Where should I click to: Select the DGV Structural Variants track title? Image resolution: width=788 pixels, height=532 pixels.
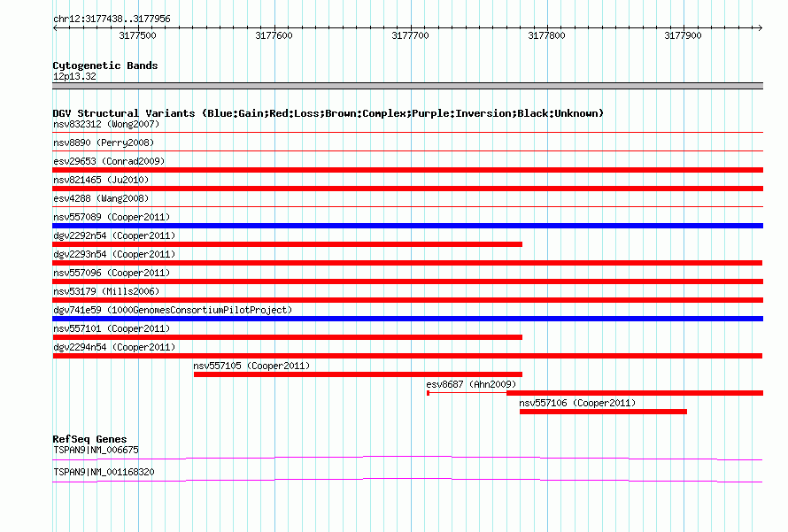328,113
